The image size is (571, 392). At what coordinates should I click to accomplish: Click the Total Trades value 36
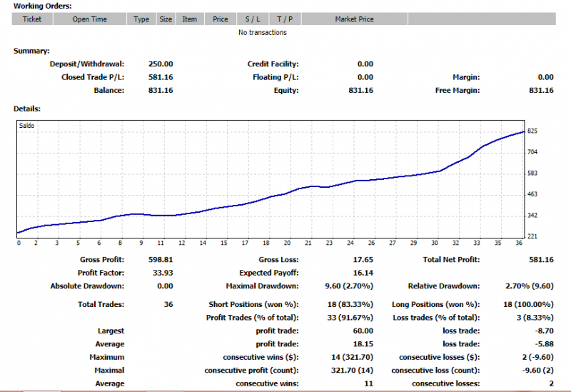pyautogui.click(x=168, y=305)
